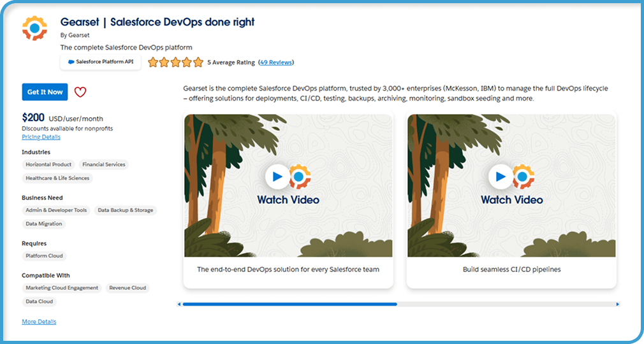This screenshot has height=344, width=644.
Task: Select the Healthcare & Life Sciences tag
Action: 57,178
